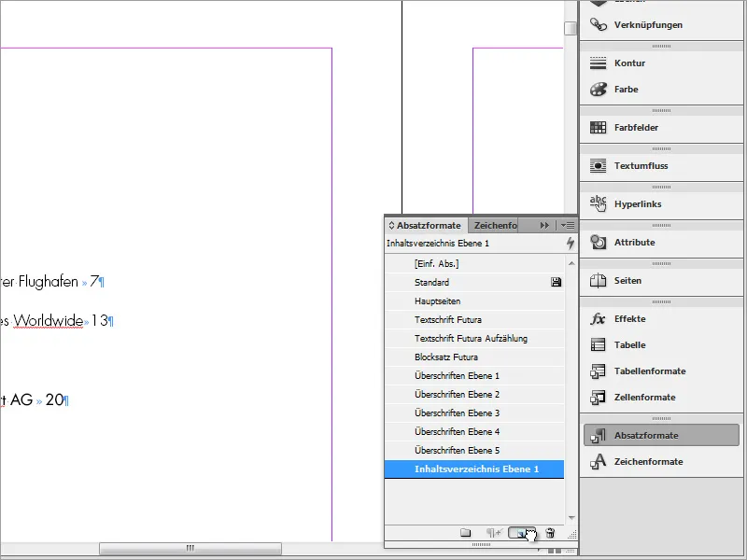
Task: Open the Absatzformate panel flyout menu
Action: point(568,225)
